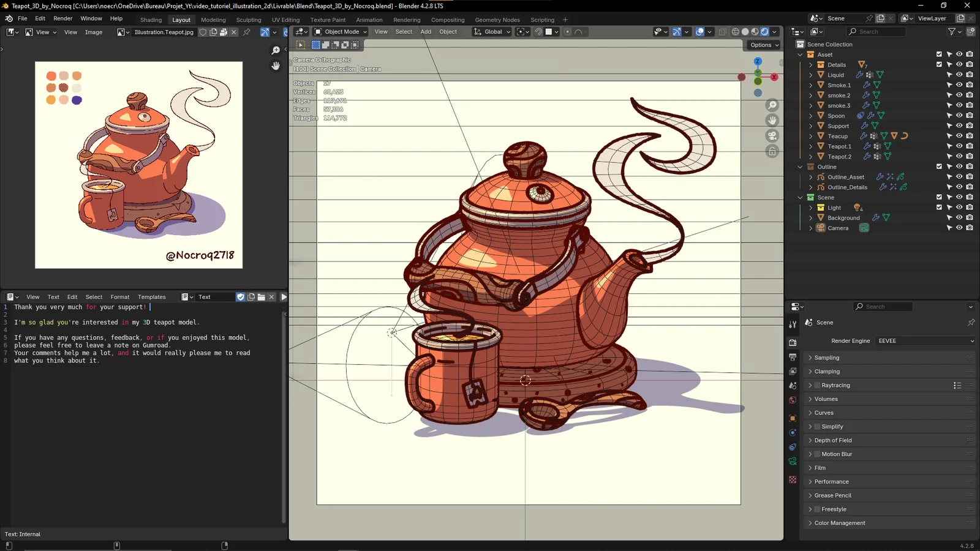Open the EEVEE Render Engine dropdown

point(925,341)
